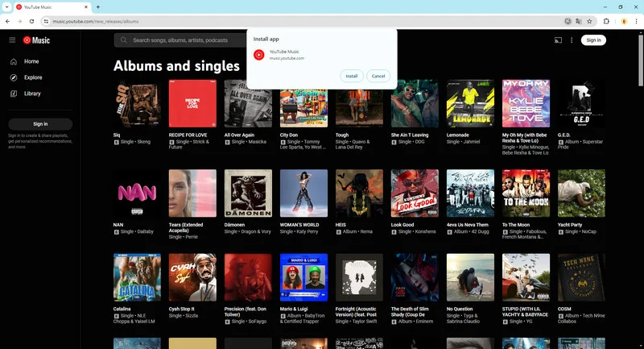
Task: Open the Chrome three-dot menu
Action: pyautogui.click(x=634, y=21)
